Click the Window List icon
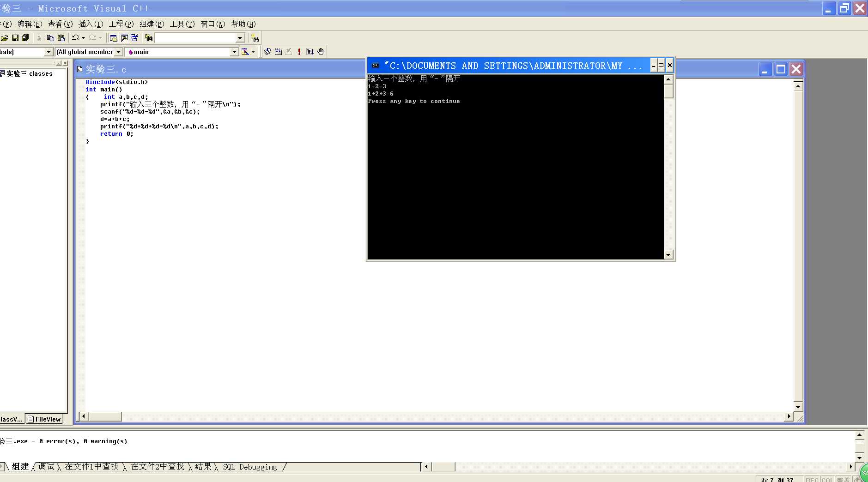 pos(134,38)
